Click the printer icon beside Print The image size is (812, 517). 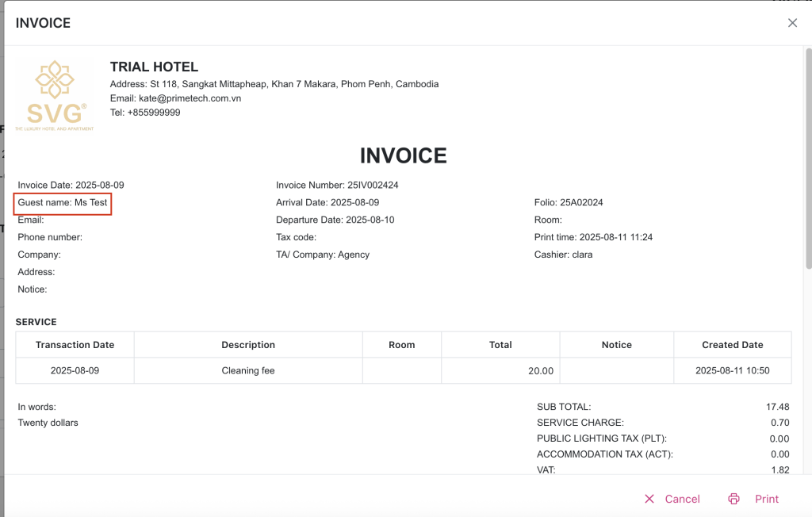[733, 499]
